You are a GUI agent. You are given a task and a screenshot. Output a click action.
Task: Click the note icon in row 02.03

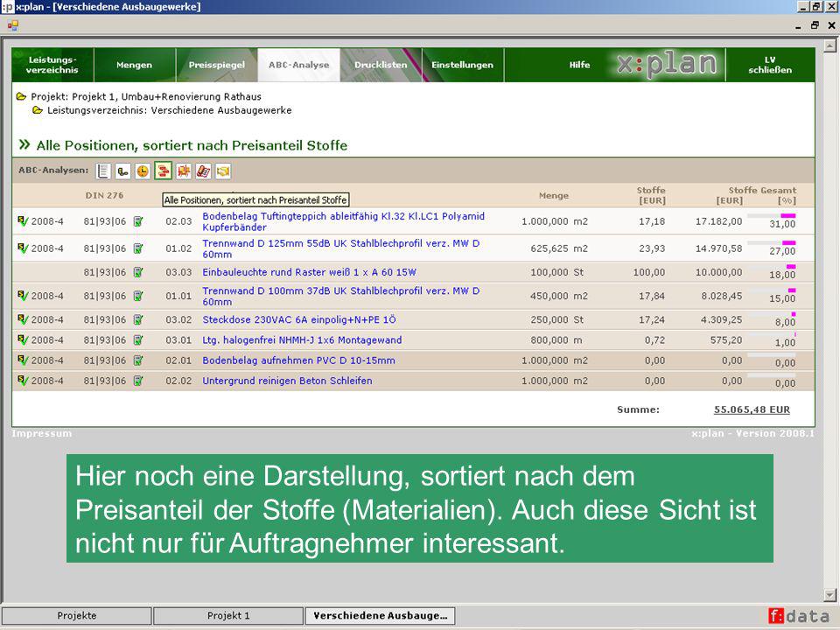tap(138, 221)
